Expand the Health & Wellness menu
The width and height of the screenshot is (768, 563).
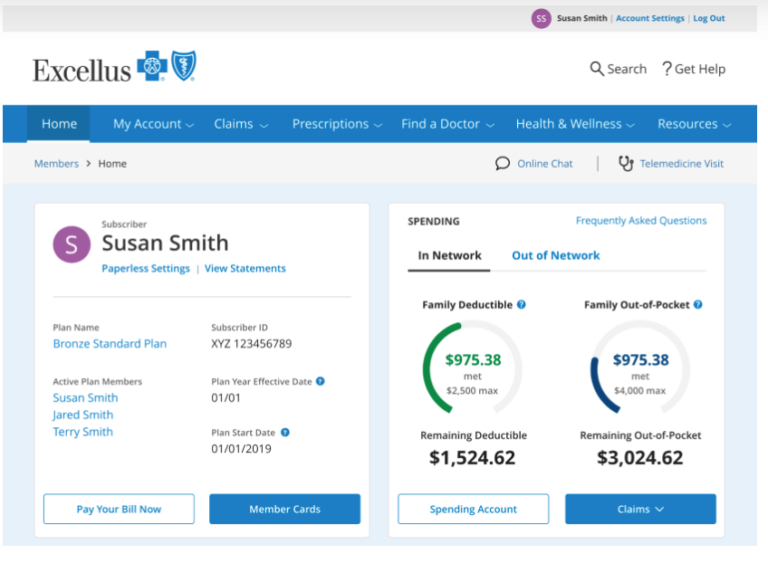pyautogui.click(x=575, y=124)
